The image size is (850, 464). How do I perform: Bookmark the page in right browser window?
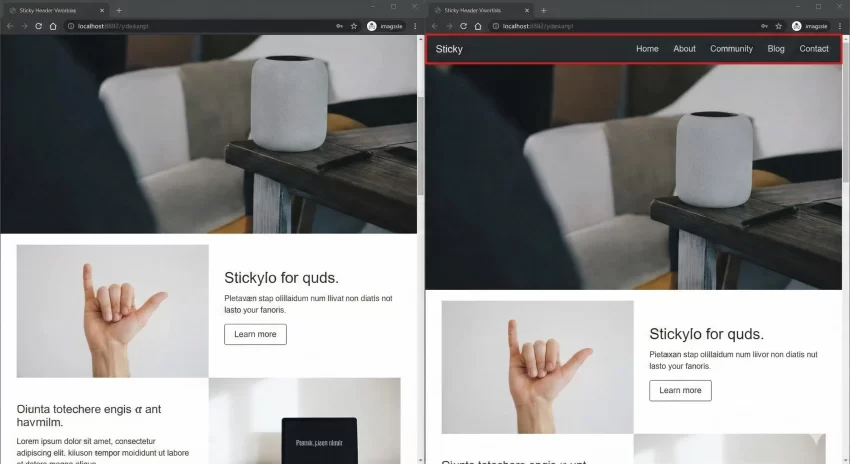tap(779, 26)
